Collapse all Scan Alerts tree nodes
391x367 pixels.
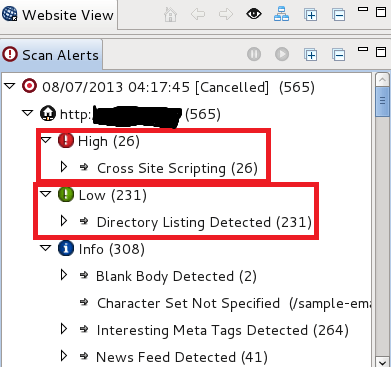[338, 55]
